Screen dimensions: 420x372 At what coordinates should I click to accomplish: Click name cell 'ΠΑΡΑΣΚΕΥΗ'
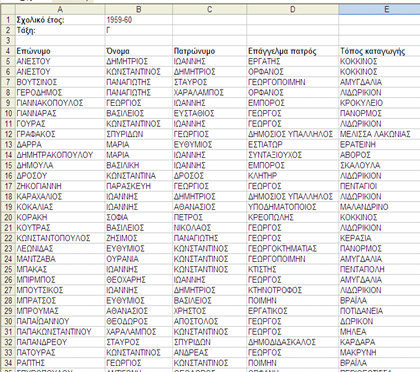click(139, 186)
